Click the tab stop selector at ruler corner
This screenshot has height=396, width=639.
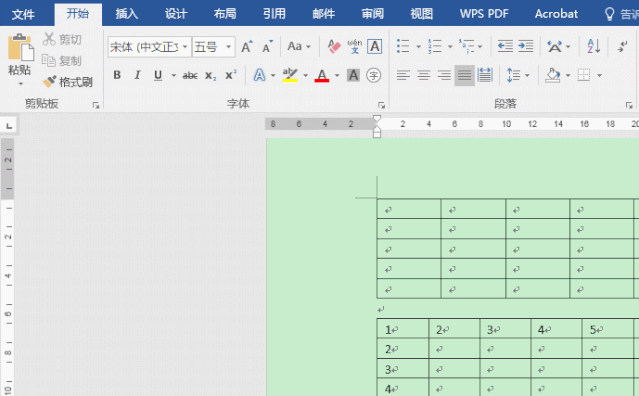(9, 125)
